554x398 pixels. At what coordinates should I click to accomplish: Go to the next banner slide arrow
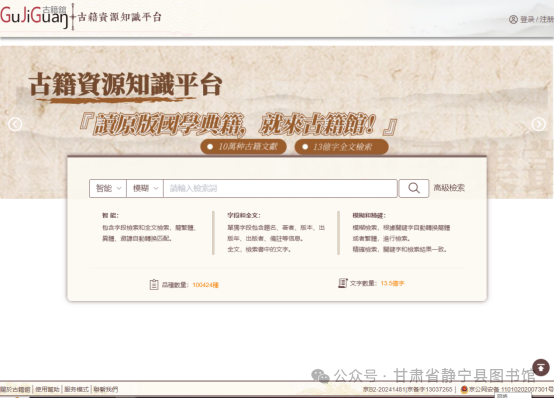538,124
